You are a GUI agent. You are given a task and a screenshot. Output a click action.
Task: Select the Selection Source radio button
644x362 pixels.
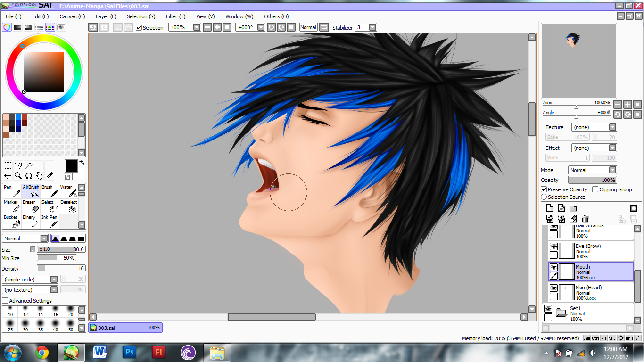[544, 197]
